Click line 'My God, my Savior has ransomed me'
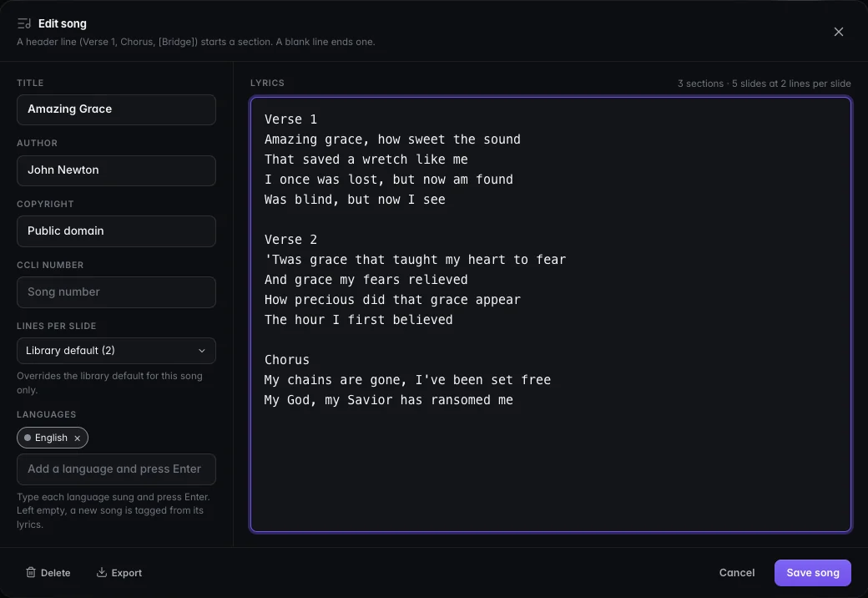Image resolution: width=868 pixels, height=598 pixels. [x=389, y=400]
